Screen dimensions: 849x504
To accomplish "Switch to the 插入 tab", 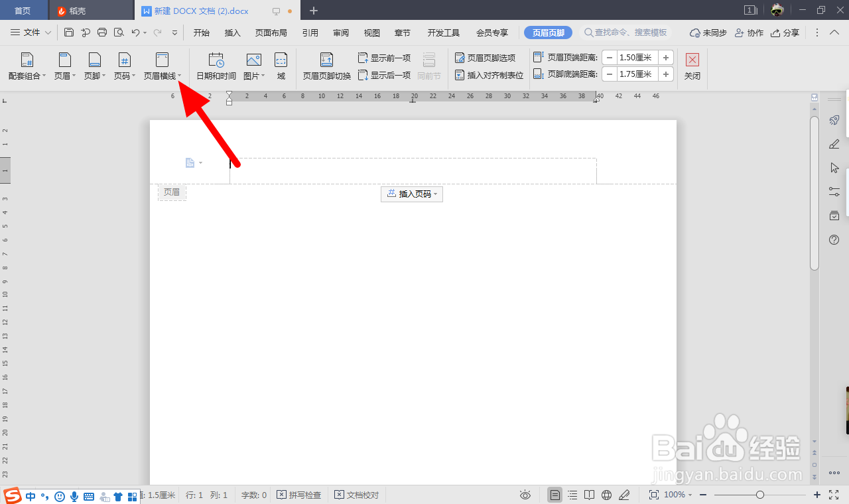I will (233, 32).
